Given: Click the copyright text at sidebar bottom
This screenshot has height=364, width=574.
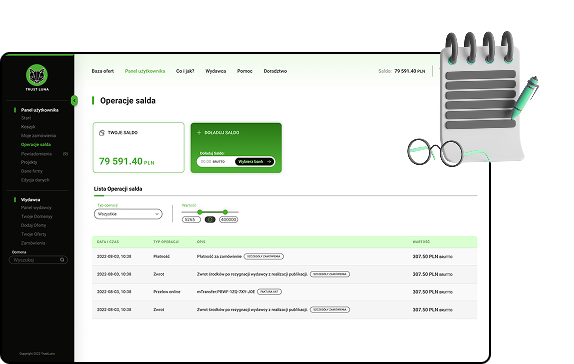Looking at the screenshot, I should tap(37, 353).
